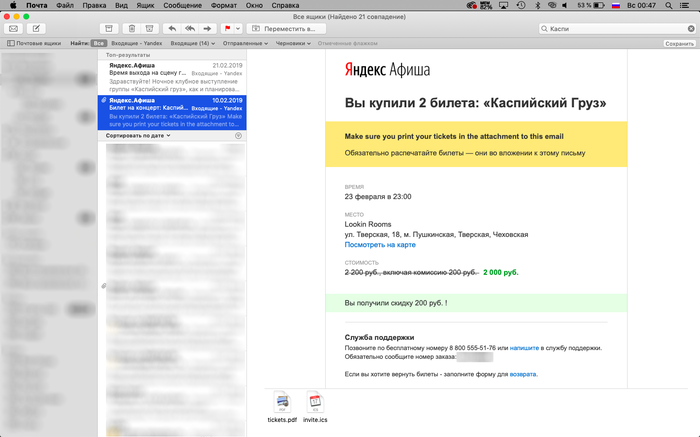This screenshot has height=437, width=700.
Task: Open the 'Справка' menu
Action: pos(285,5)
